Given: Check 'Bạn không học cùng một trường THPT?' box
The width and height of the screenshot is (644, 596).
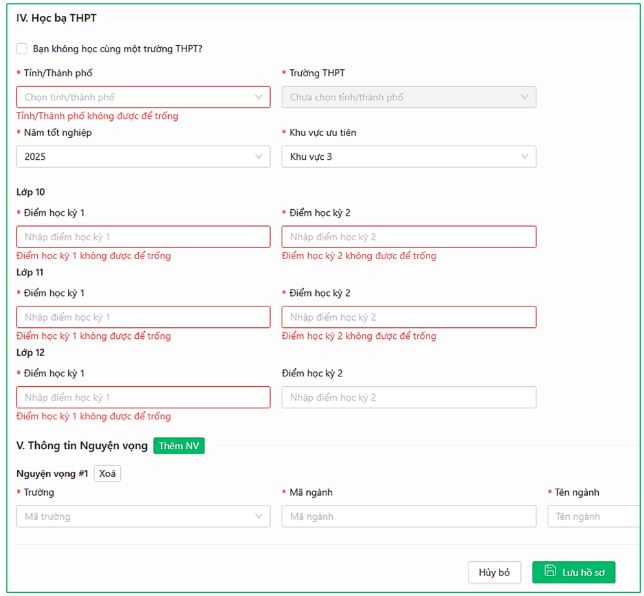Looking at the screenshot, I should click(x=22, y=48).
